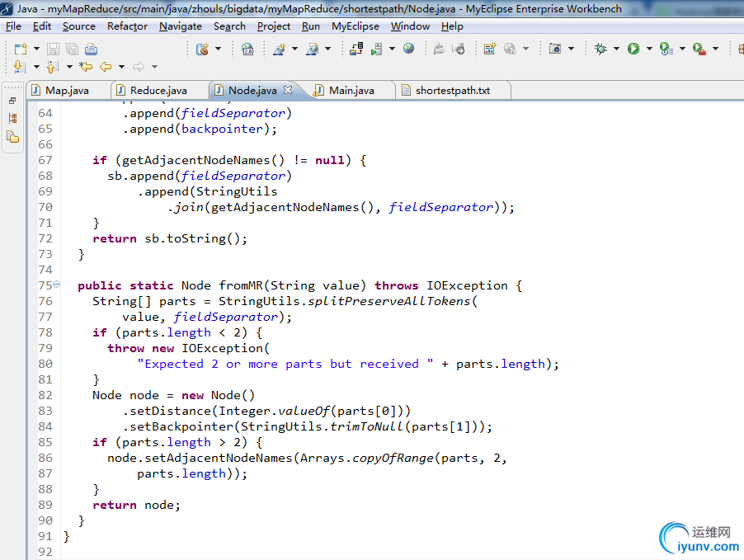Screen dimensions: 744x560
Task: Open the Back history dropdown arrow
Action: tap(121, 67)
